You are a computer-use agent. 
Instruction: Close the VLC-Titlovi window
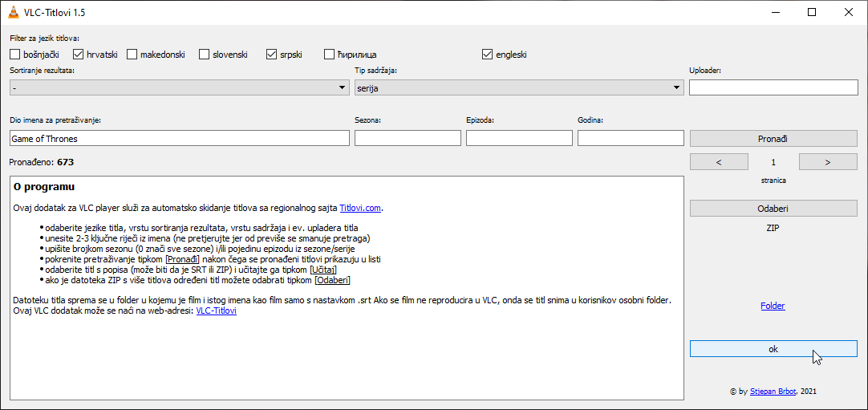point(847,12)
